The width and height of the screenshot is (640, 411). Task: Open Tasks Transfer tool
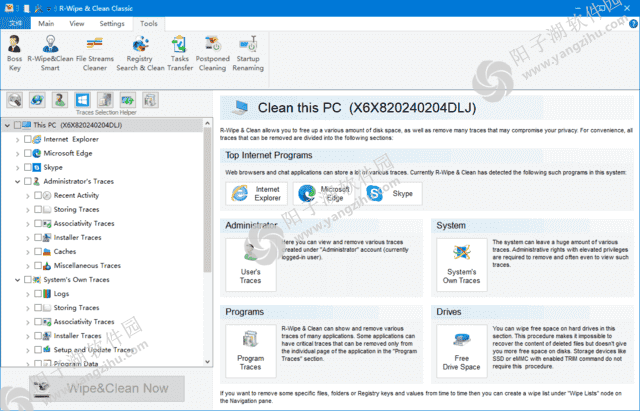click(180, 53)
